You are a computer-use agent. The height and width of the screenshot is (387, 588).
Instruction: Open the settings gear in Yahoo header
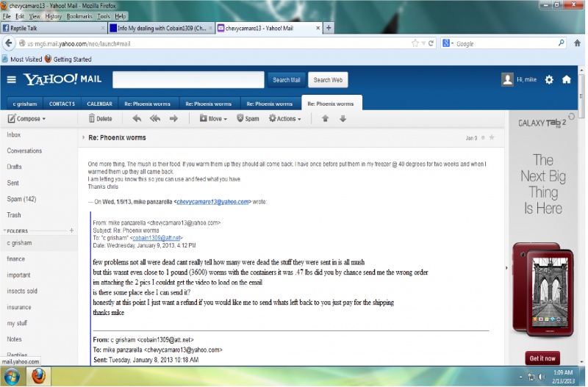click(549, 79)
